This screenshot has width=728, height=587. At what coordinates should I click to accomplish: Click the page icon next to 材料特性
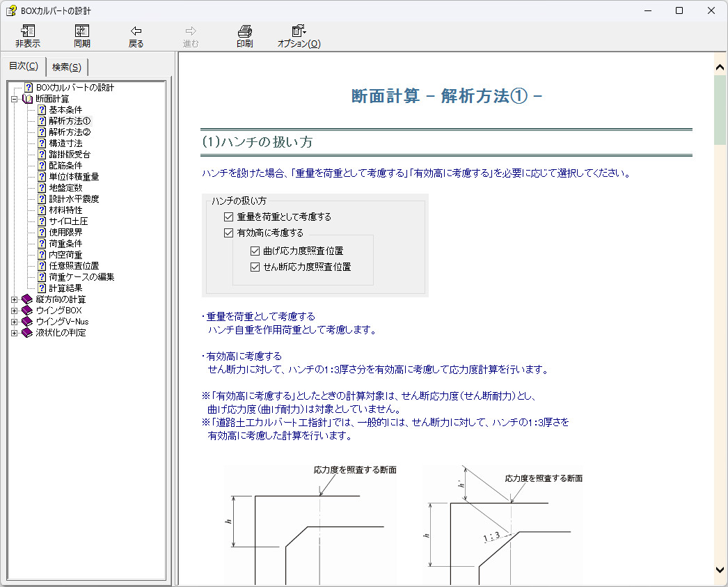coord(42,210)
